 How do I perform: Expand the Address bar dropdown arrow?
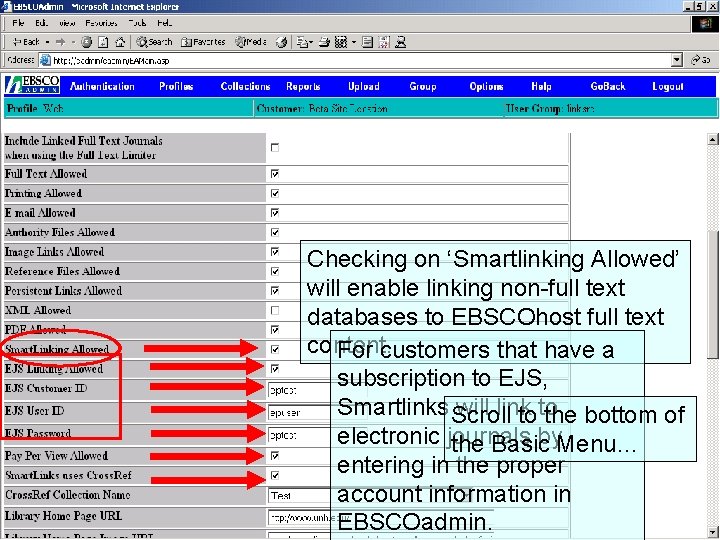[x=677, y=60]
